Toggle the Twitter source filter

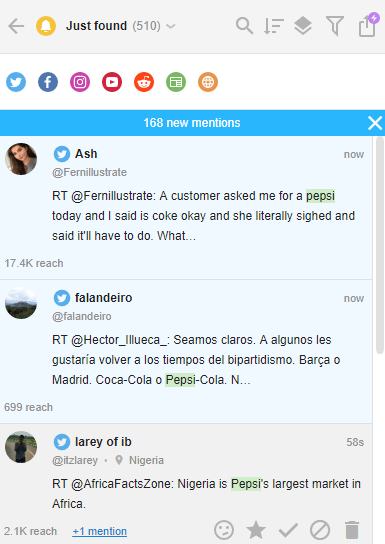[x=16, y=82]
